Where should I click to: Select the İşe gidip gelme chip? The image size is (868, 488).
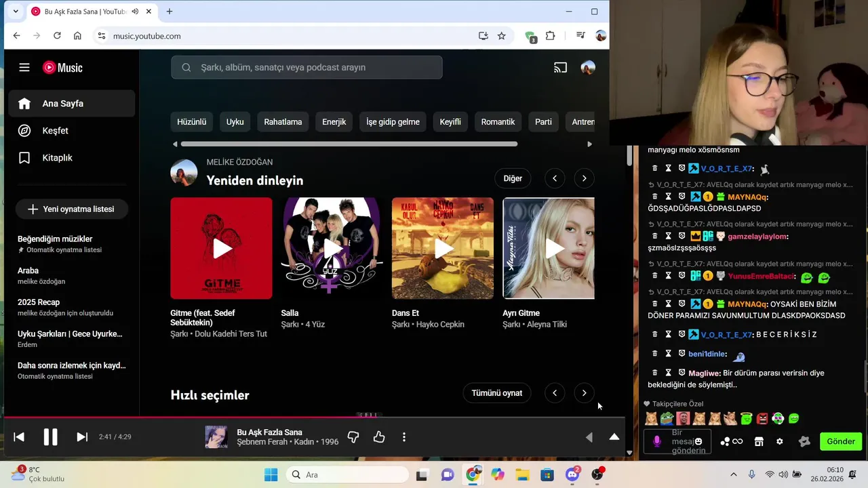tap(393, 122)
